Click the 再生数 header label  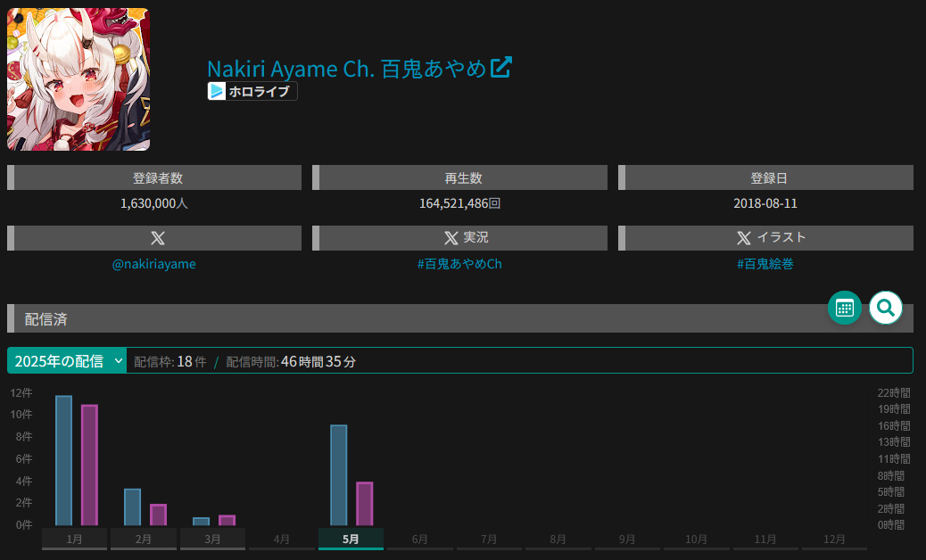(x=464, y=178)
